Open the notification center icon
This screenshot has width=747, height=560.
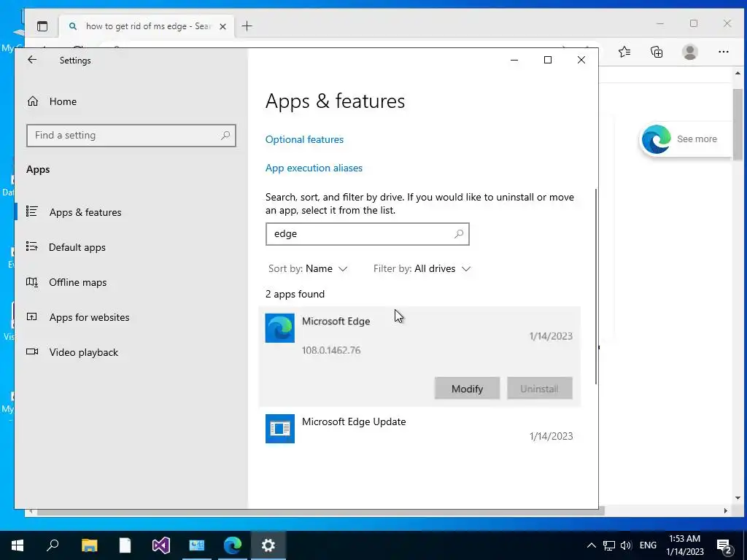tap(724, 545)
